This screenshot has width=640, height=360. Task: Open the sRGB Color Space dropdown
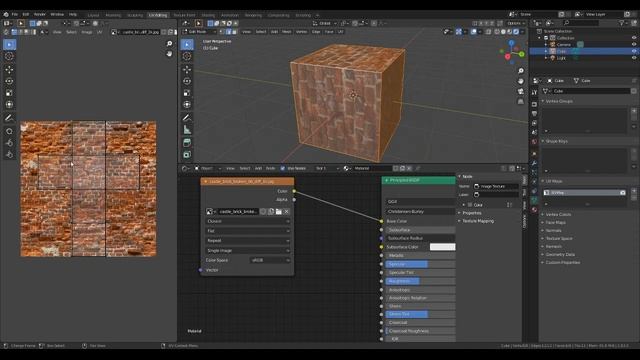pyautogui.click(x=270, y=260)
